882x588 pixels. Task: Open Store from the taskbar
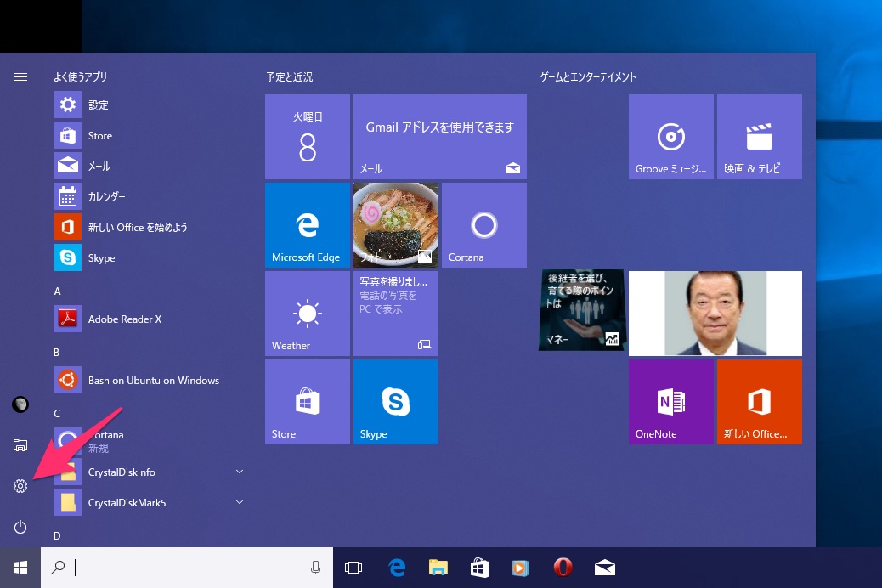479,568
